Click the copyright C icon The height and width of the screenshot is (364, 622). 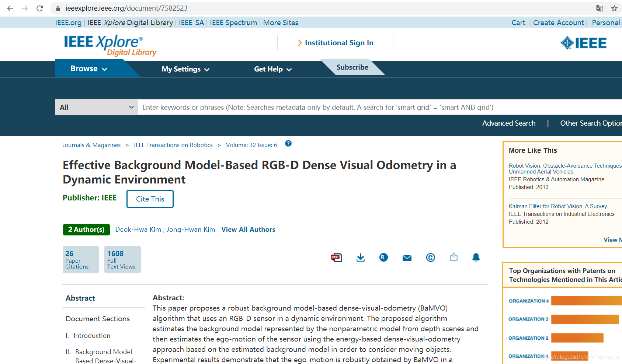[x=430, y=258]
